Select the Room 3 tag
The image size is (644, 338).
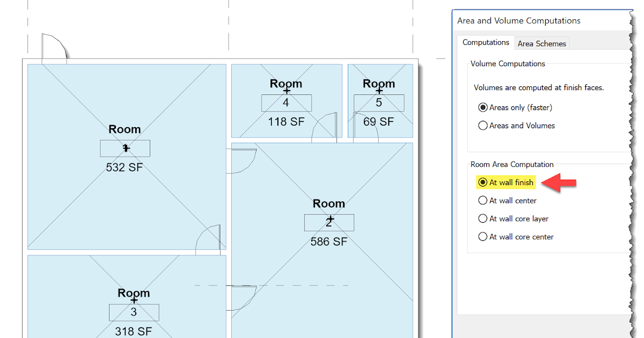click(134, 312)
